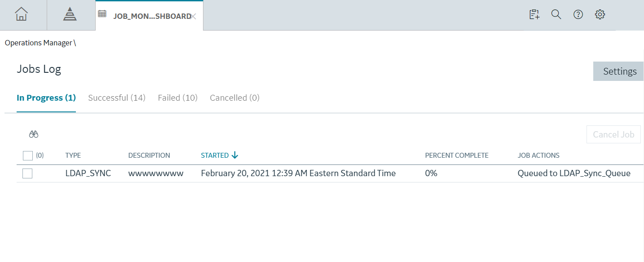This screenshot has width=644, height=262.
Task: Open the settings gear icon
Action: coord(600,14)
